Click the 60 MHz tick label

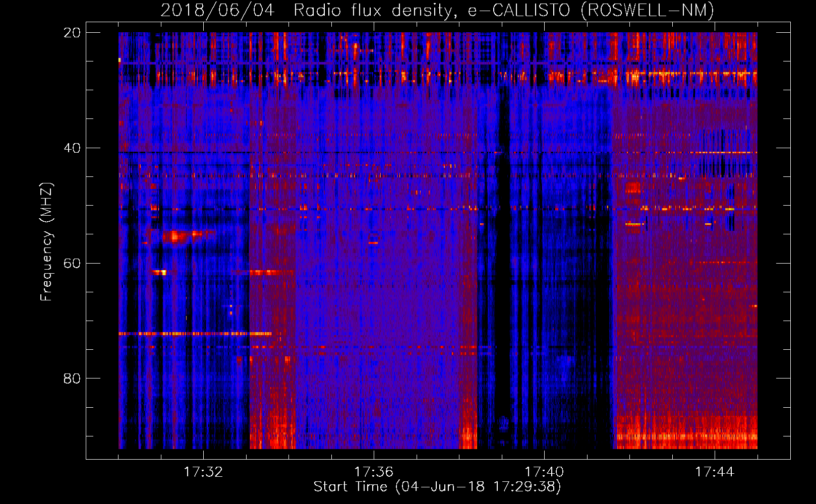(72, 264)
